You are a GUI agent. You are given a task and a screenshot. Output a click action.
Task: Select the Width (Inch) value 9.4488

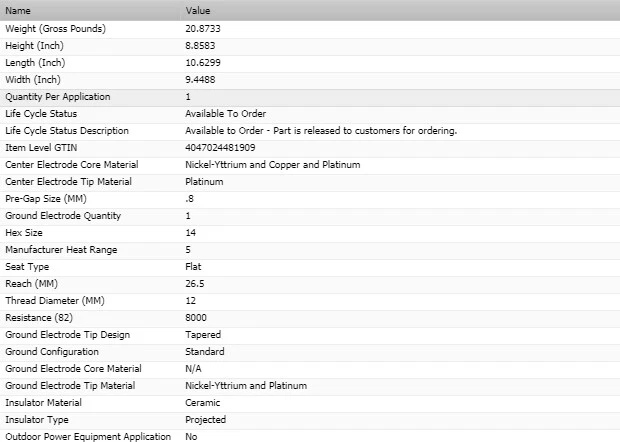pos(204,79)
